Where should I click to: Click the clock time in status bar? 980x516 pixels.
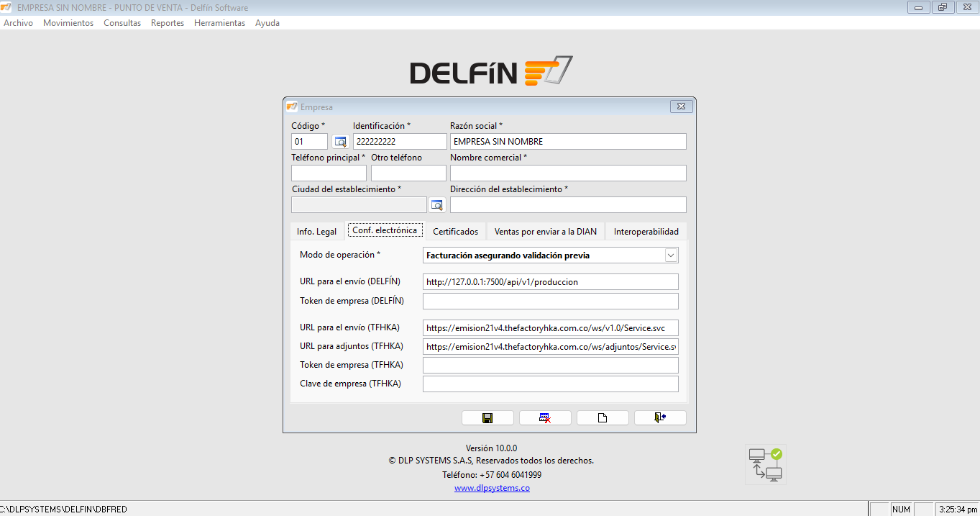pyautogui.click(x=957, y=510)
